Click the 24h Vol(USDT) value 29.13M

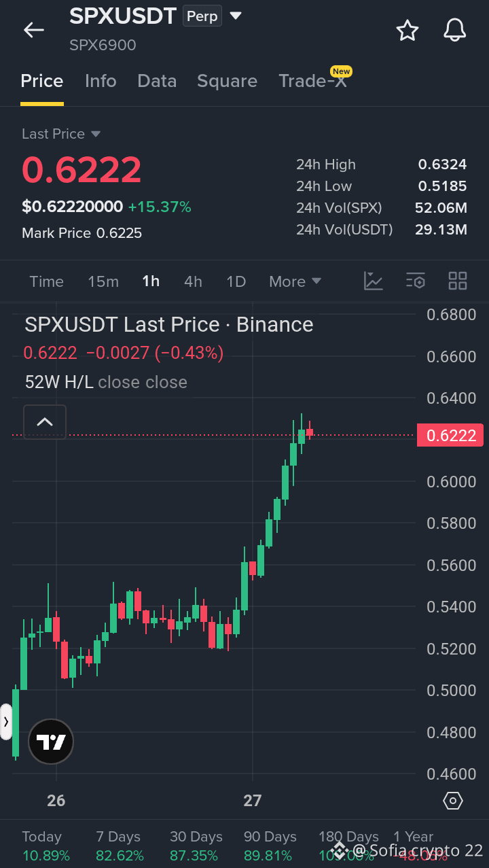441,230
